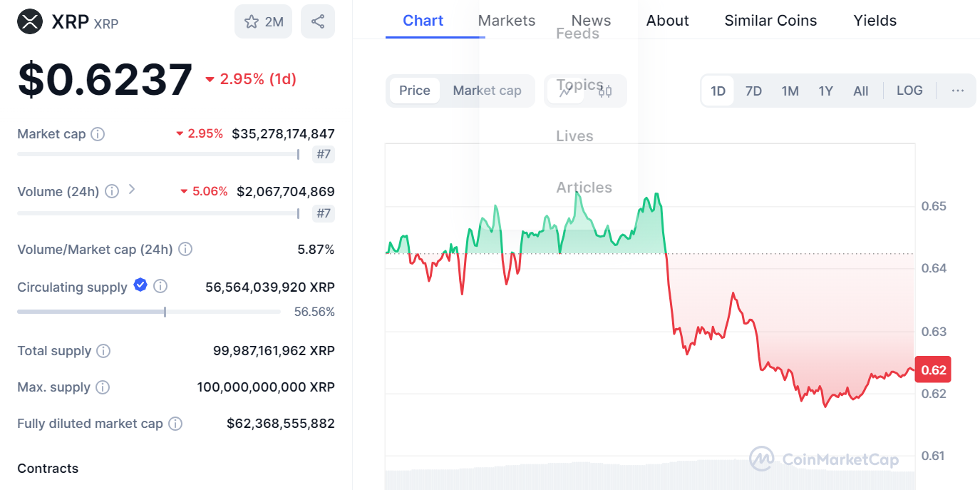Open the share icon button
Image resolution: width=980 pixels, height=490 pixels.
tap(318, 21)
